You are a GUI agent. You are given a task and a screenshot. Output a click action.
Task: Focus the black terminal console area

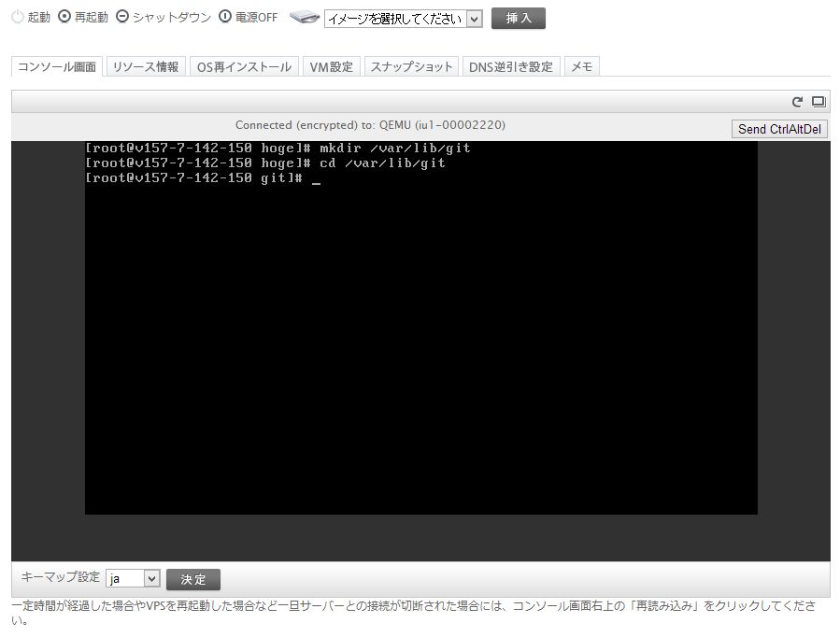[421, 328]
